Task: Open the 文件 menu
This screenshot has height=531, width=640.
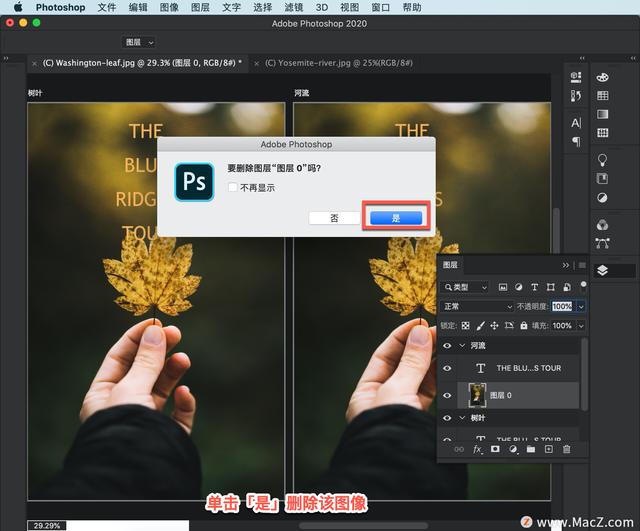Action: (107, 7)
